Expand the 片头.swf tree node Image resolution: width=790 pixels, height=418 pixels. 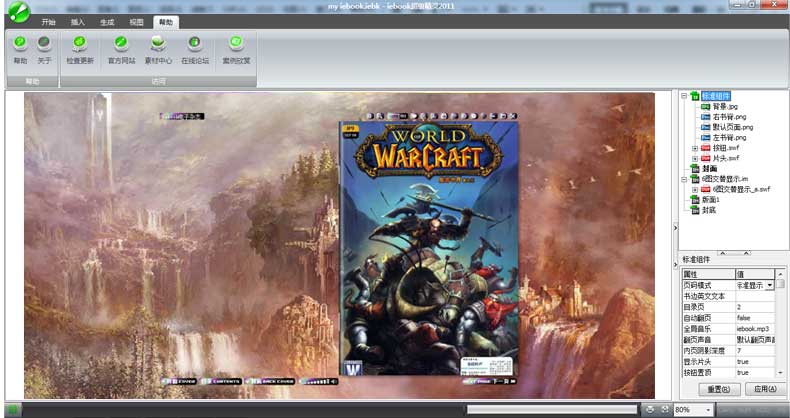click(x=695, y=158)
